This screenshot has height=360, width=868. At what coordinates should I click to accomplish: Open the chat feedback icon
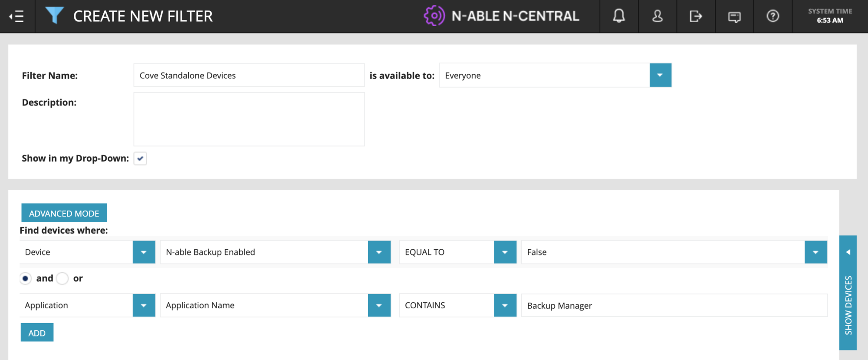click(734, 17)
